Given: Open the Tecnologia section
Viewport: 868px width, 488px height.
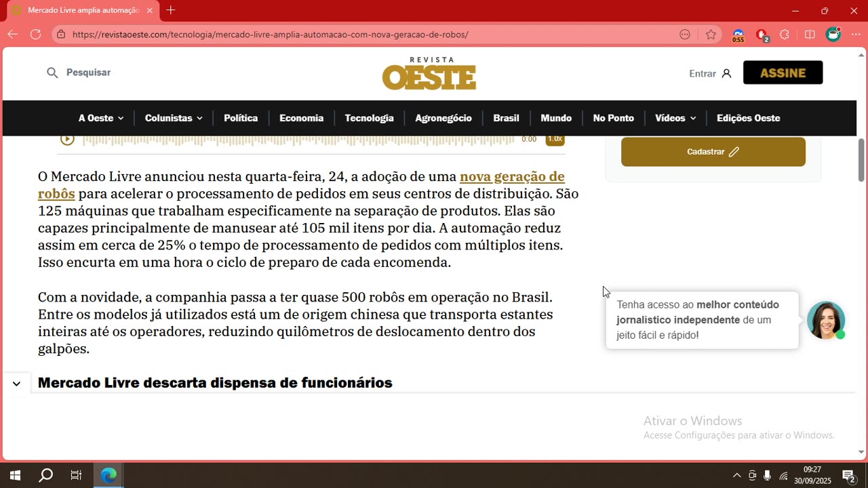Looking at the screenshot, I should (x=369, y=118).
